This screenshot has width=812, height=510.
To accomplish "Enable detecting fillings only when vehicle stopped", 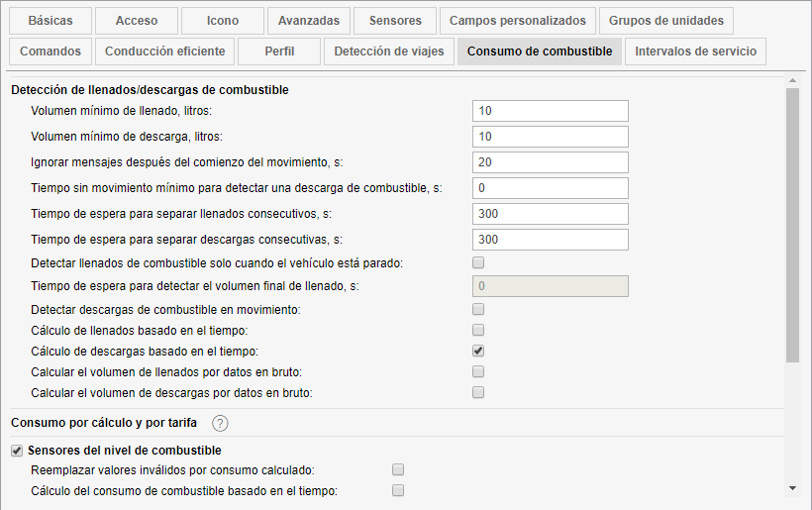I will tap(478, 262).
